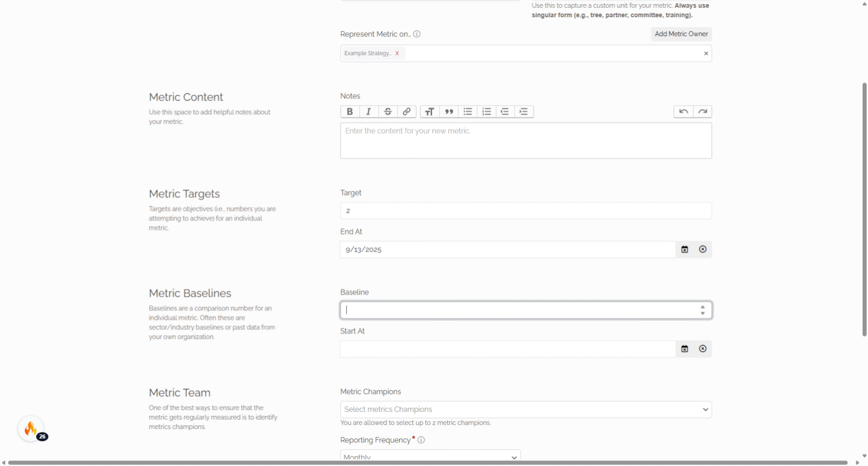
Task: Edit the Target value field
Action: tap(526, 211)
